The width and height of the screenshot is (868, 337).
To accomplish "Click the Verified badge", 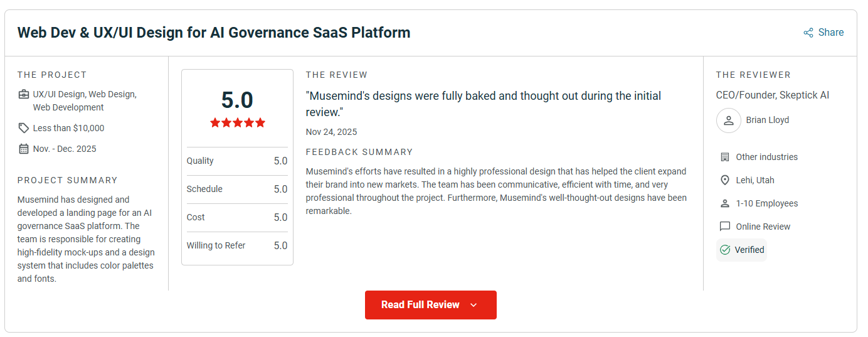I will point(741,250).
